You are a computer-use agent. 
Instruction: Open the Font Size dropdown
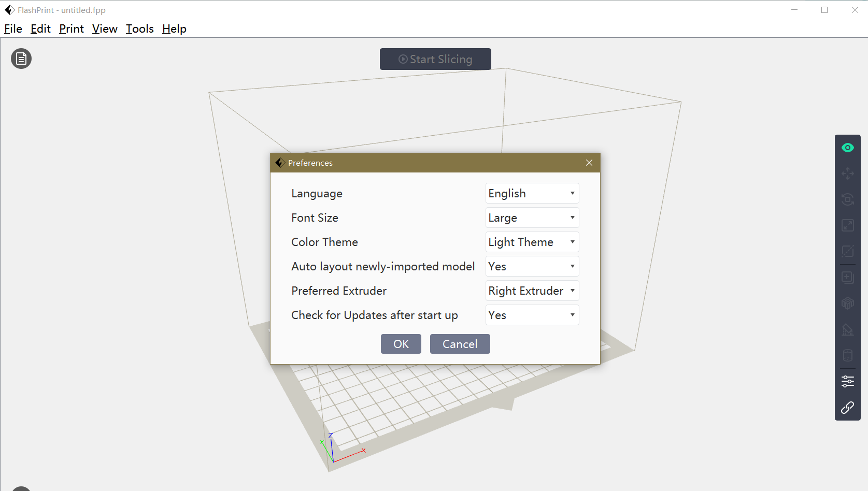click(x=532, y=218)
